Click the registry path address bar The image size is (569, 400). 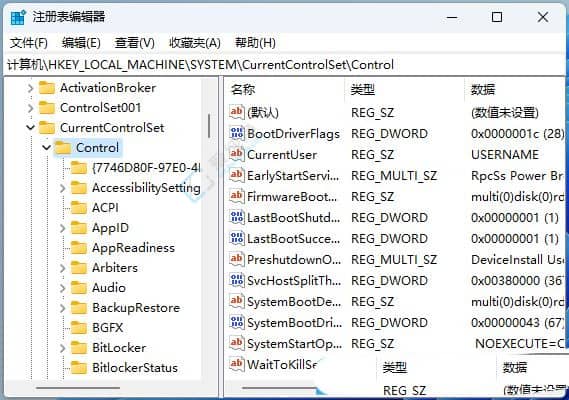coord(284,65)
